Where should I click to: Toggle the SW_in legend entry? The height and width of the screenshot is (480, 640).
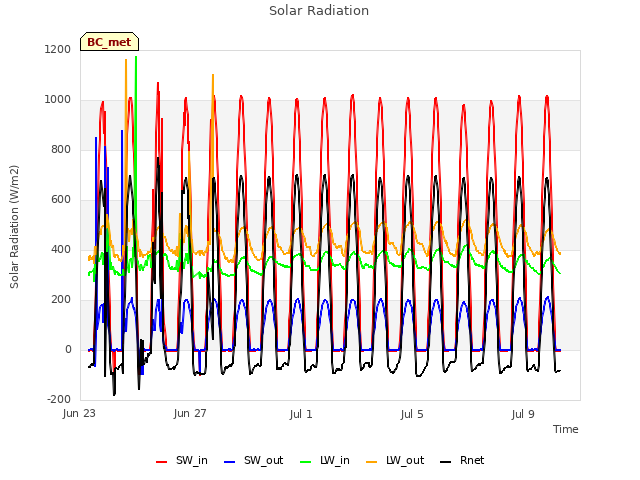tap(182, 460)
